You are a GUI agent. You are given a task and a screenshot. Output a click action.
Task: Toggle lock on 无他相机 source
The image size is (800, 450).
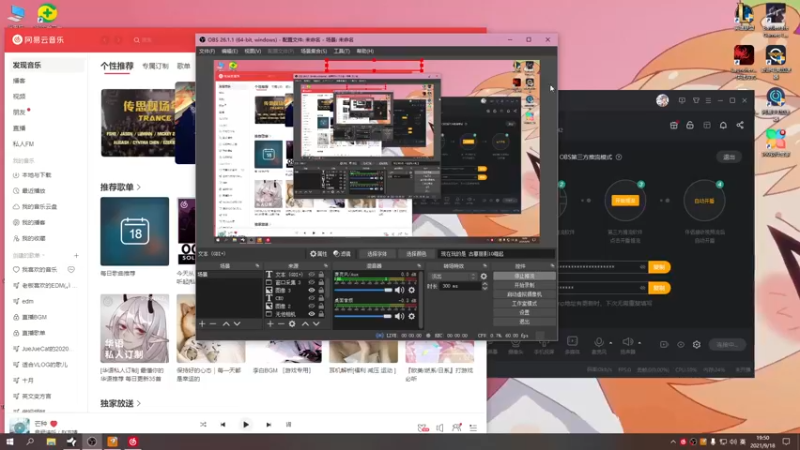[x=321, y=314]
